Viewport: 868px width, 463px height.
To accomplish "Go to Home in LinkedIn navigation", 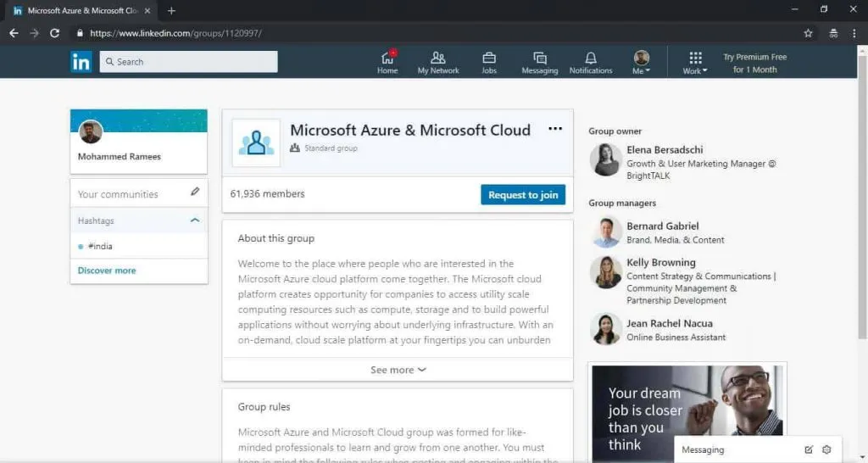I will 387,63.
